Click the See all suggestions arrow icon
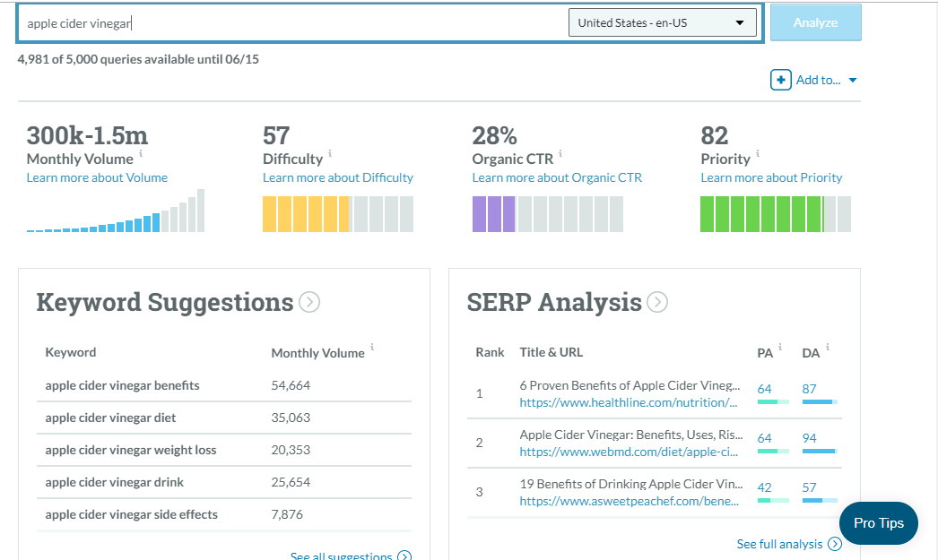This screenshot has width=938, height=560. coord(404,556)
